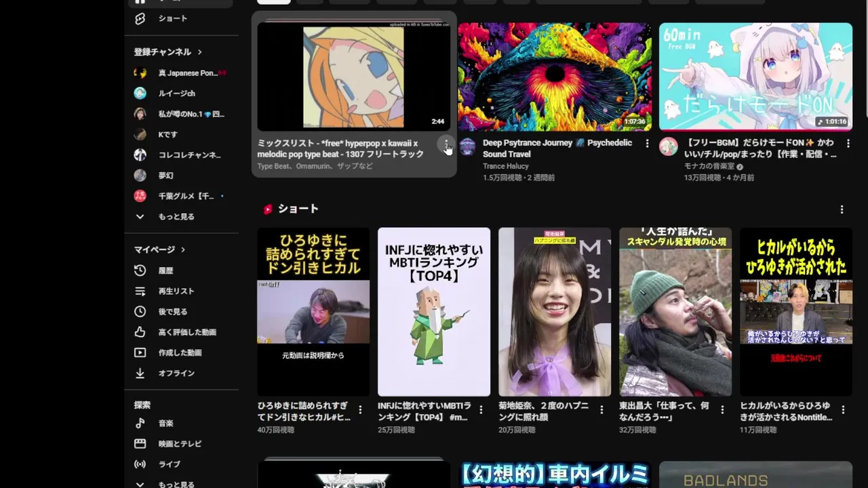Open options menu for Deep Psytrance Journey
The height and width of the screenshot is (488, 868).
point(647,144)
